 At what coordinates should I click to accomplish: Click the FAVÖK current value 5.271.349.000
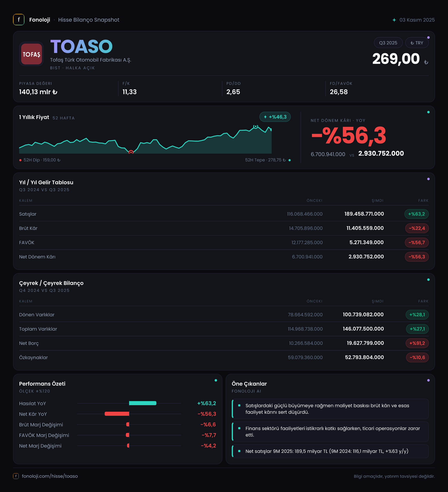point(367,243)
